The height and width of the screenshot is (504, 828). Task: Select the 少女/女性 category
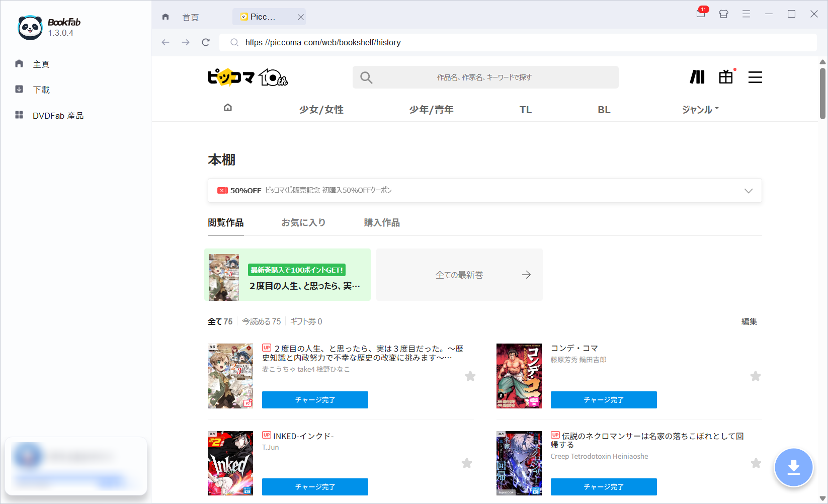(x=321, y=110)
